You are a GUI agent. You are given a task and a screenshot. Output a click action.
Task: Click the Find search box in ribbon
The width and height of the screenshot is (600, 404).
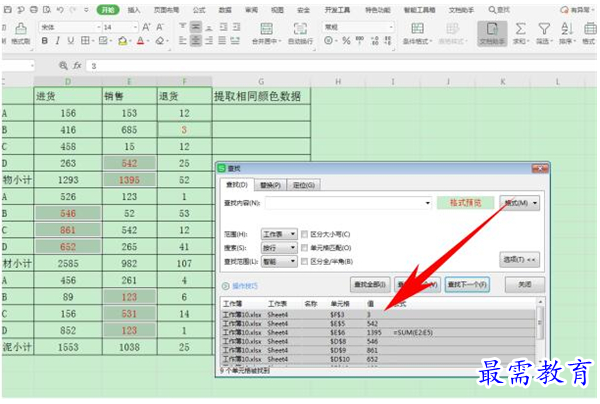[499, 10]
